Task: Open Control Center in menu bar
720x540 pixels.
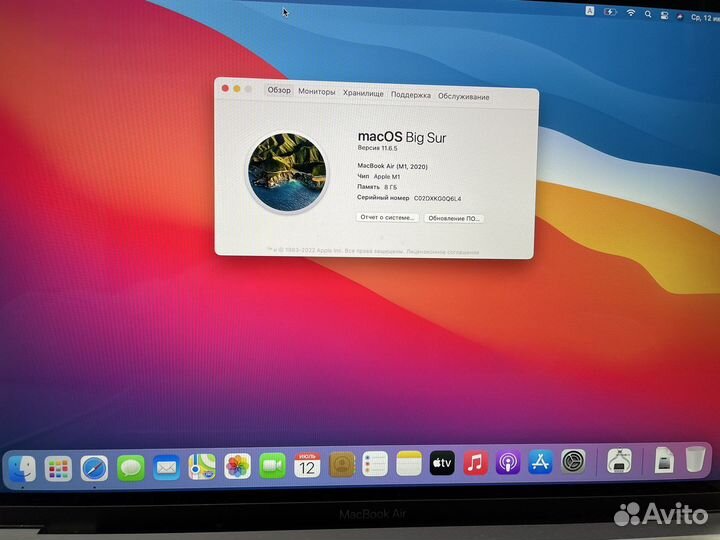Action: [664, 15]
